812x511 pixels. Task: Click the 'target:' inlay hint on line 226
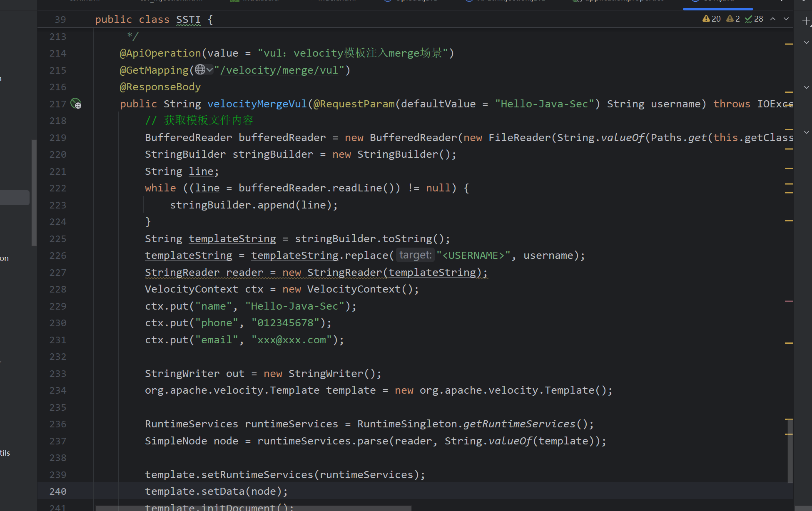[x=415, y=255]
